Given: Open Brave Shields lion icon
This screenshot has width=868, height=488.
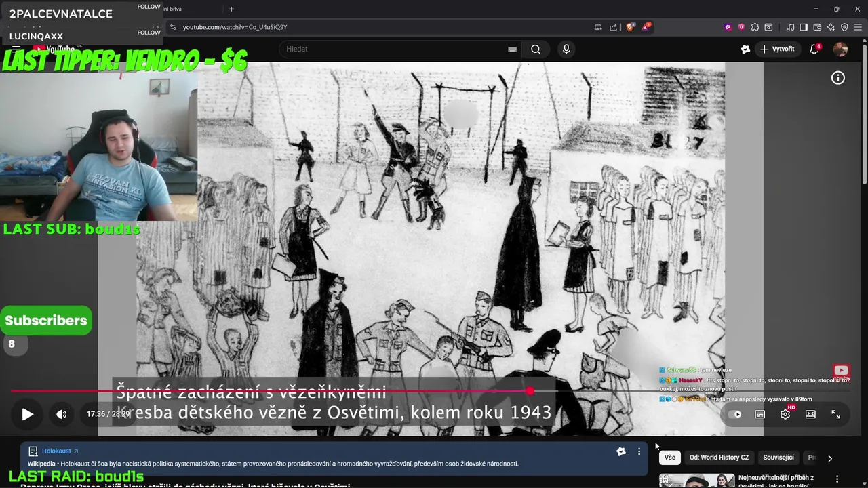Looking at the screenshot, I should click(x=630, y=27).
